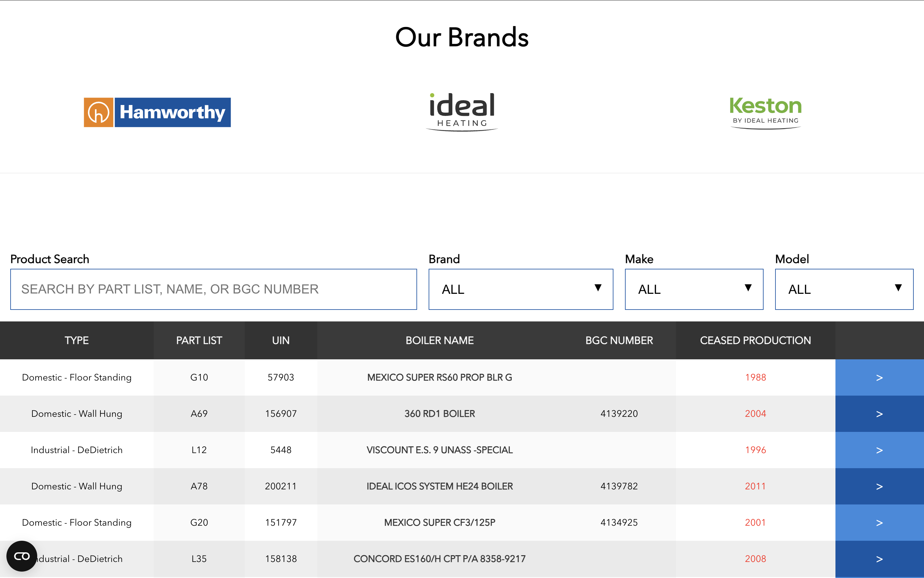Sort by the PART LIST column header
Viewport: 924px width, 578px height.
(x=199, y=340)
